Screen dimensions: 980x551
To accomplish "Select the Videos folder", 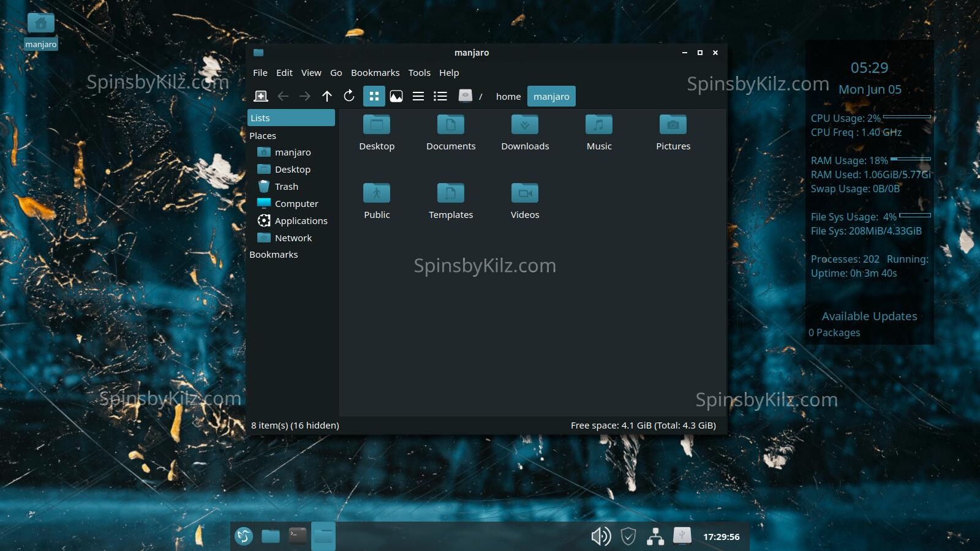I will 525,193.
